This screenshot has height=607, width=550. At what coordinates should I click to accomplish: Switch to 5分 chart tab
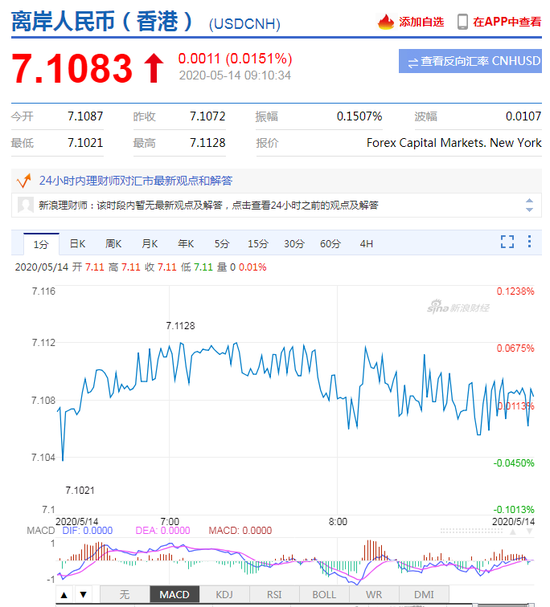(222, 244)
